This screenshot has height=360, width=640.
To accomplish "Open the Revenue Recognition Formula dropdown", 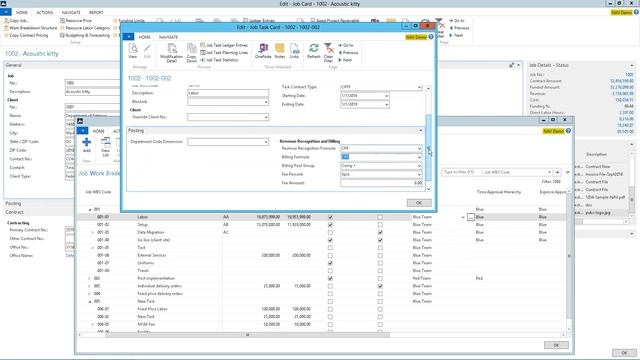I will 419,149.
